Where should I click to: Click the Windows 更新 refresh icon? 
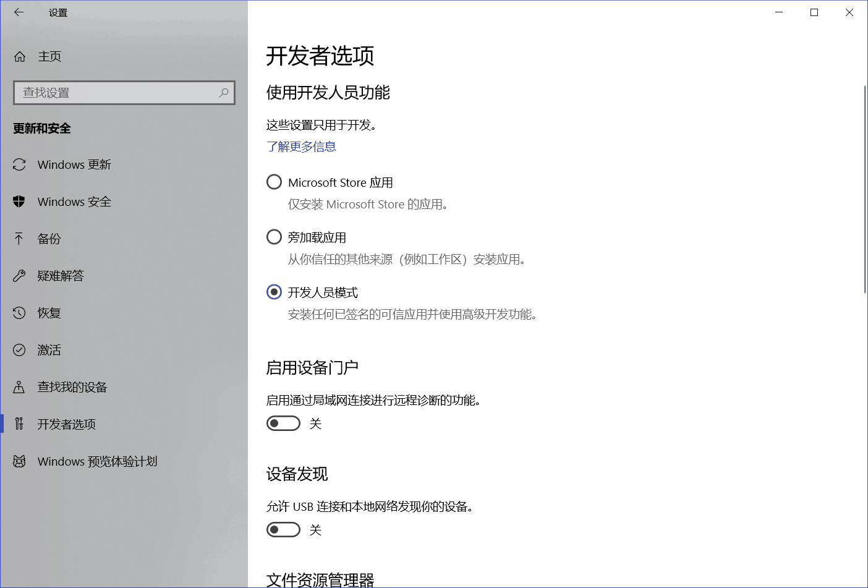click(19, 164)
